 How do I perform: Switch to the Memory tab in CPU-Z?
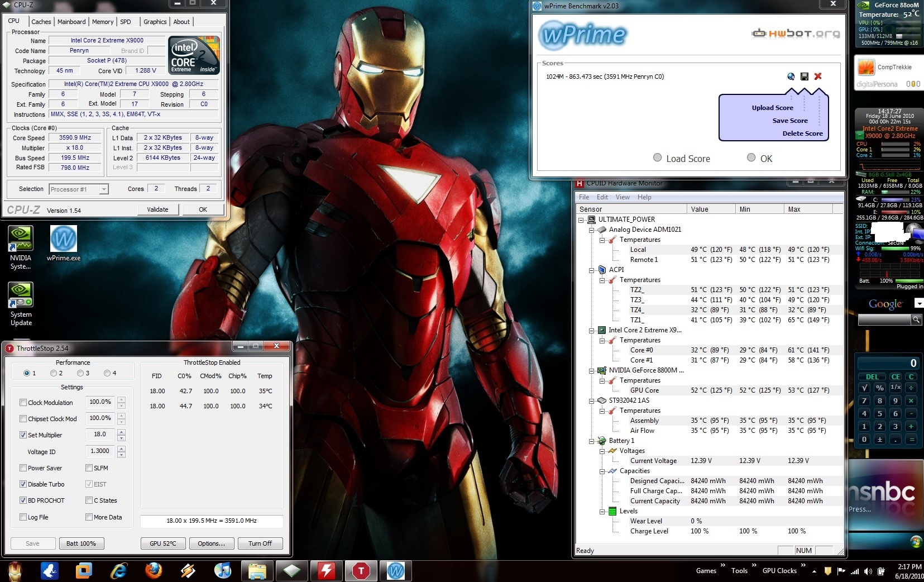(103, 22)
